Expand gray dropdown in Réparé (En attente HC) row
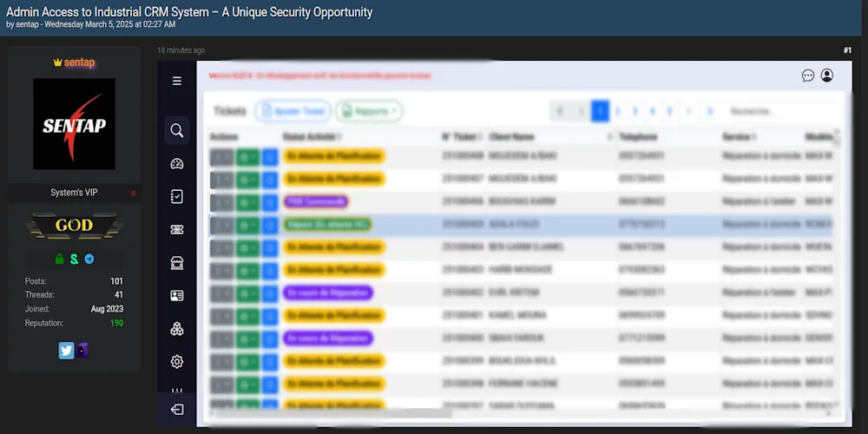Image resolution: width=868 pixels, height=434 pixels. (222, 225)
